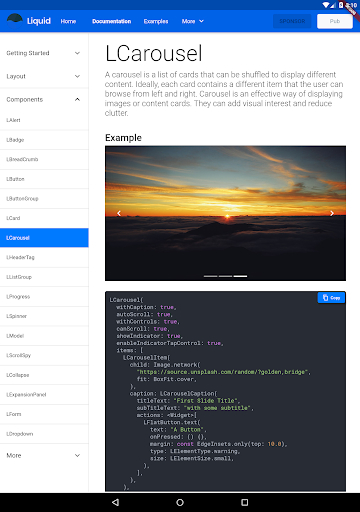Open LDropdown component page

click(x=44, y=434)
